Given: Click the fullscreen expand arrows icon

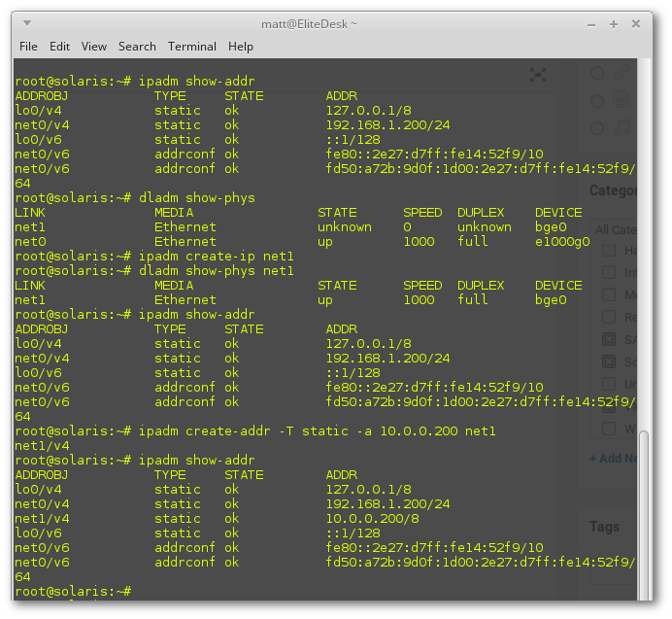Looking at the screenshot, I should (537, 75).
